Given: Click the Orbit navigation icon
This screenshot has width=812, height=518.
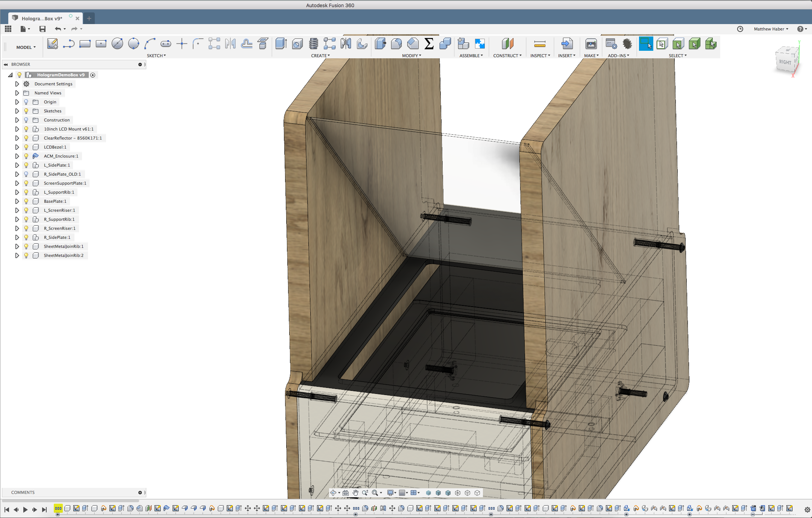Looking at the screenshot, I should pos(333,493).
